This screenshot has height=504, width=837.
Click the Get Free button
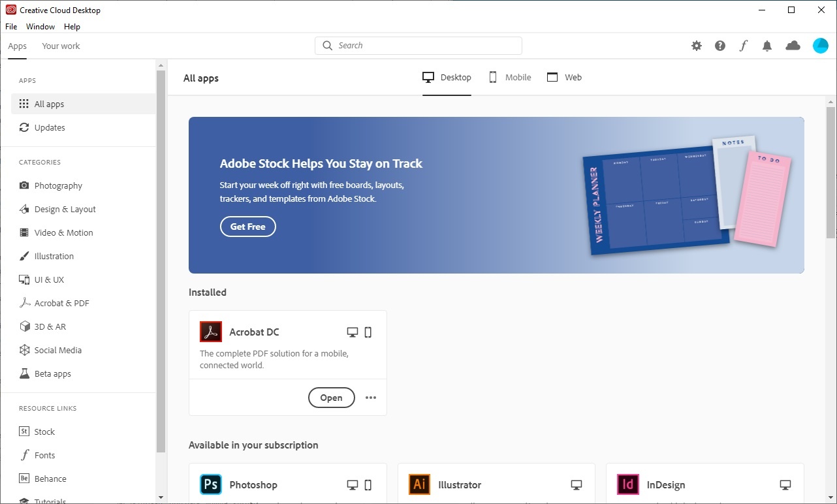[248, 227]
